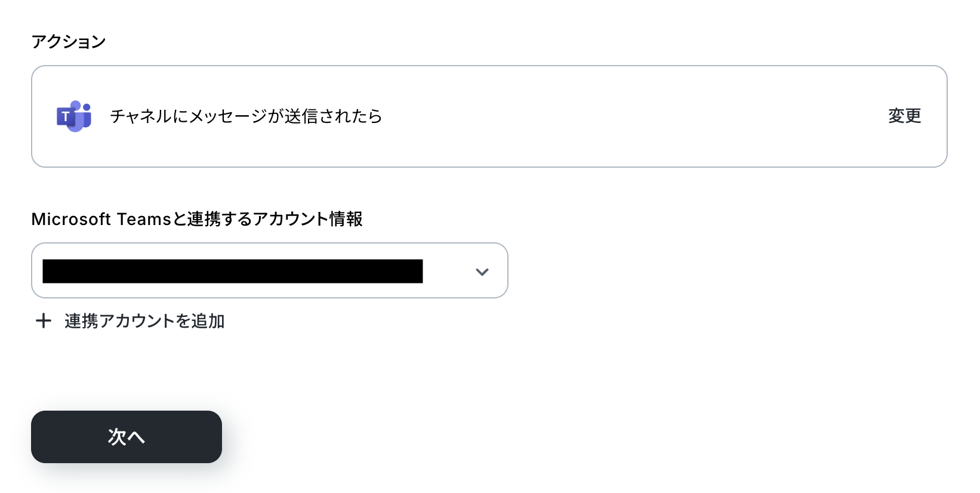Click the 次 character on the dark button
The image size is (980, 493).
[117, 437]
